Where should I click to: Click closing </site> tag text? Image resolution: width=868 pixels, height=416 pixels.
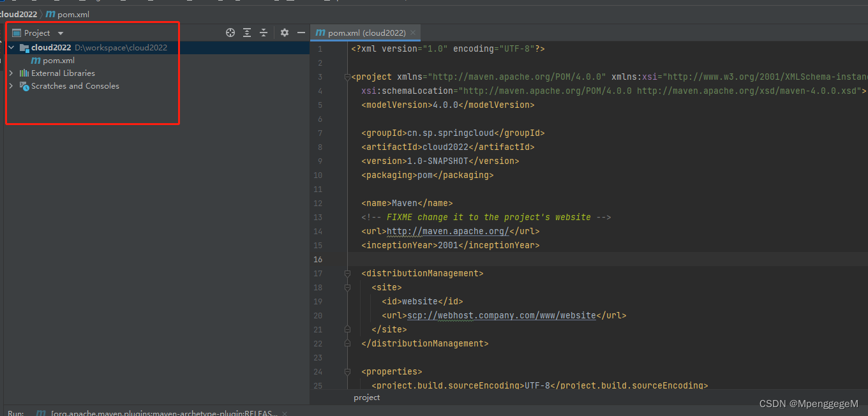tap(389, 329)
